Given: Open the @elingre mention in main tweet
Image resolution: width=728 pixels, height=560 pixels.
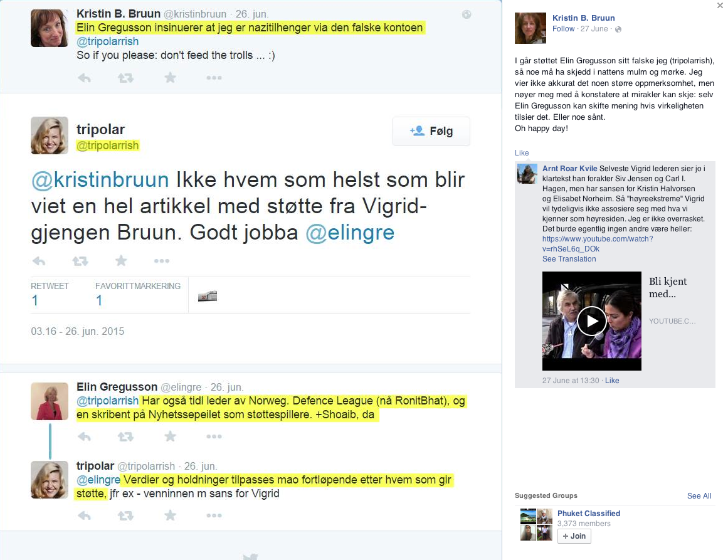Looking at the screenshot, I should tap(350, 232).
